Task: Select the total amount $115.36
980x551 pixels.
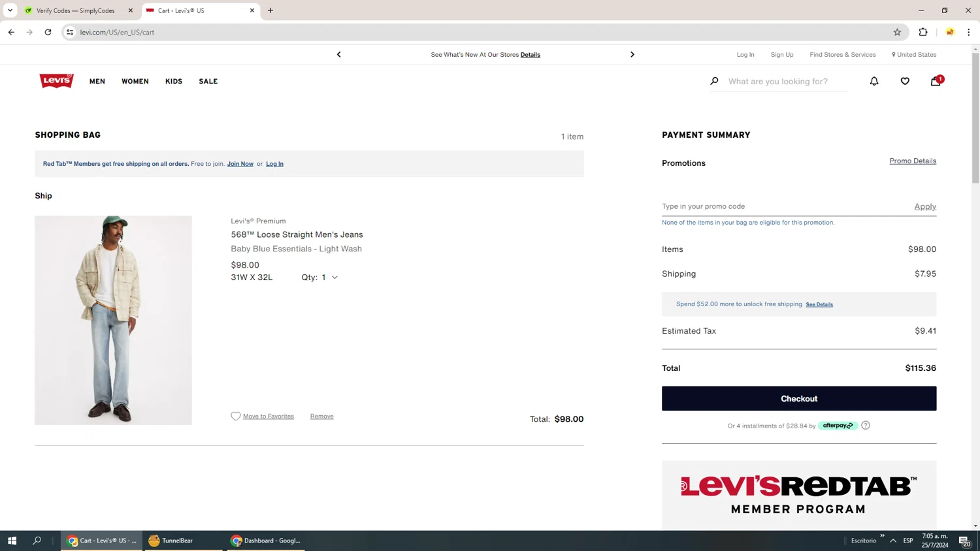Action: click(921, 368)
